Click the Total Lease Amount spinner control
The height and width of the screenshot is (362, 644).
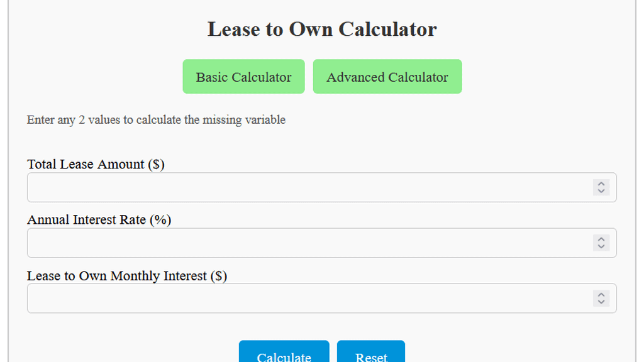point(601,187)
